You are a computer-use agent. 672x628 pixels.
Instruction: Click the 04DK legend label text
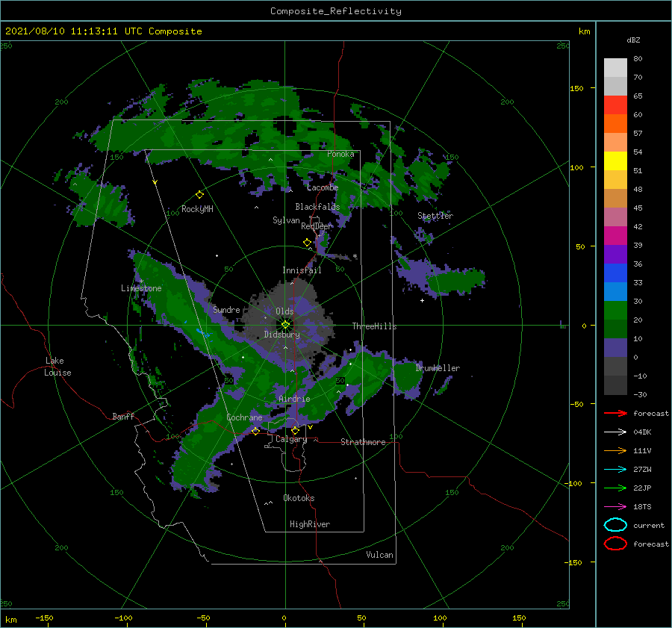coord(642,432)
